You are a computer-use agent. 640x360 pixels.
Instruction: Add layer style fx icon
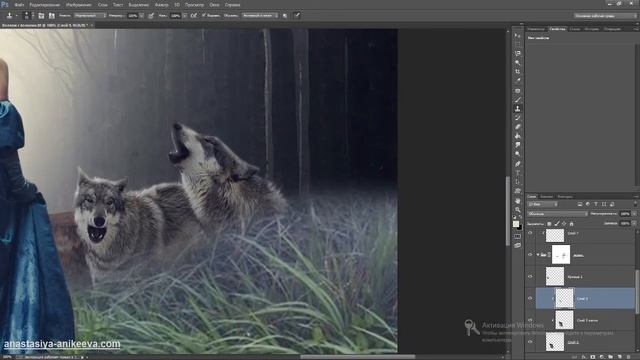[x=583, y=357]
